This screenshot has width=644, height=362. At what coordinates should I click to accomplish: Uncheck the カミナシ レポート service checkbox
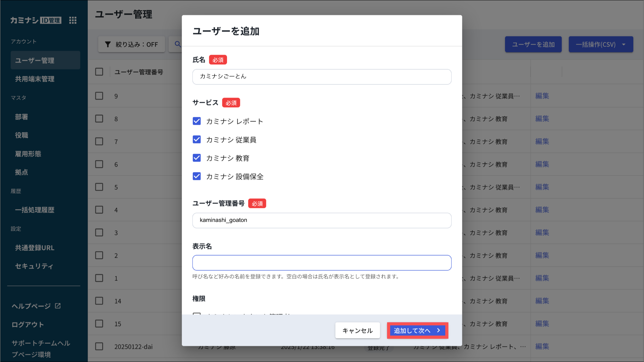(x=197, y=121)
